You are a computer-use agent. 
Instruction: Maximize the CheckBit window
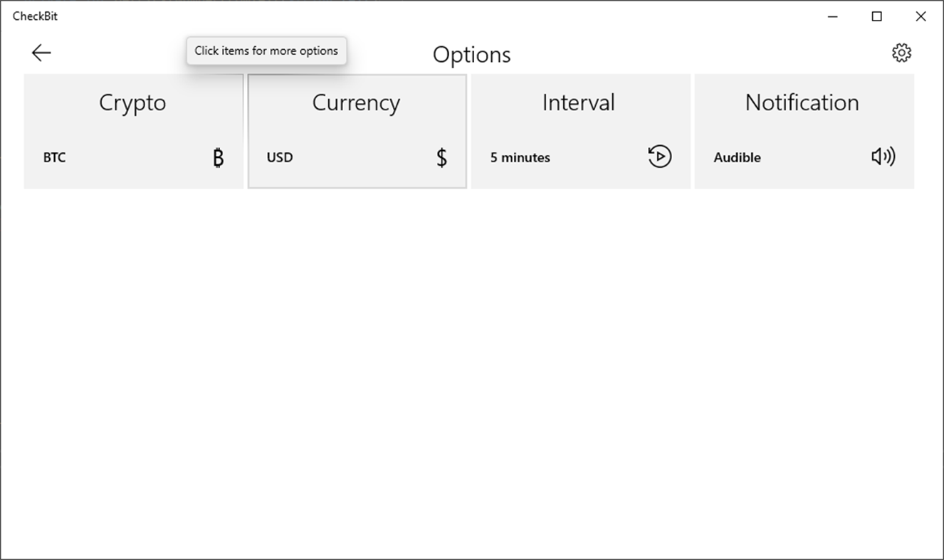pos(877,16)
